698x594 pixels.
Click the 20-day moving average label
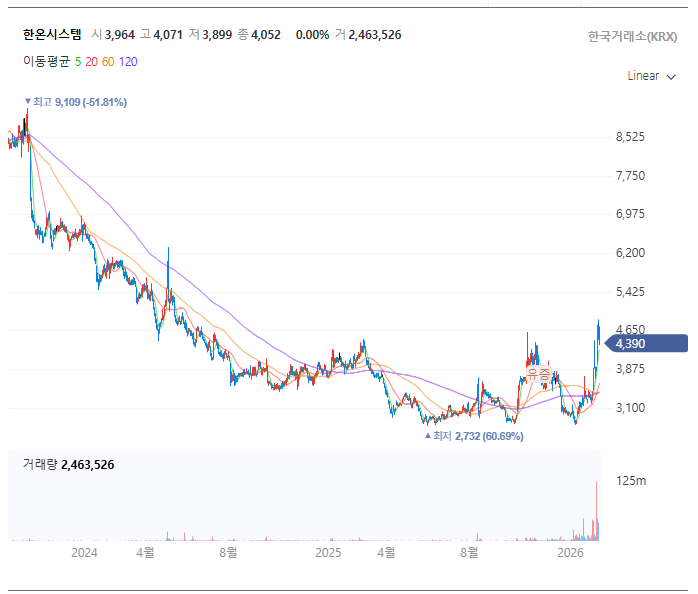click(91, 62)
